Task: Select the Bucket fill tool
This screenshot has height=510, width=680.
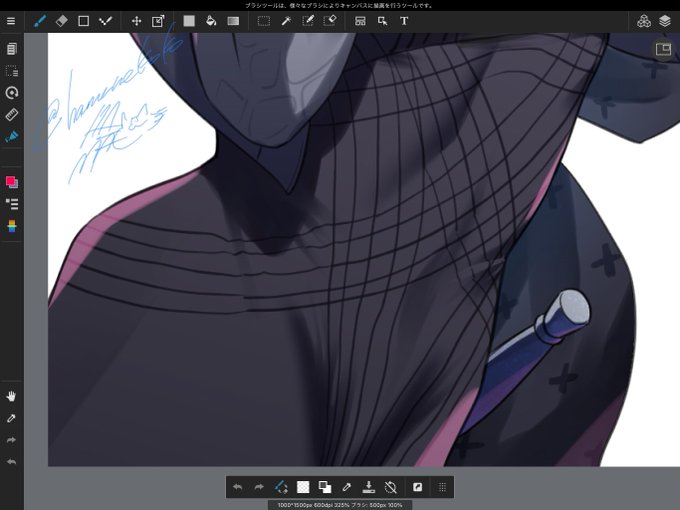Action: click(x=211, y=21)
